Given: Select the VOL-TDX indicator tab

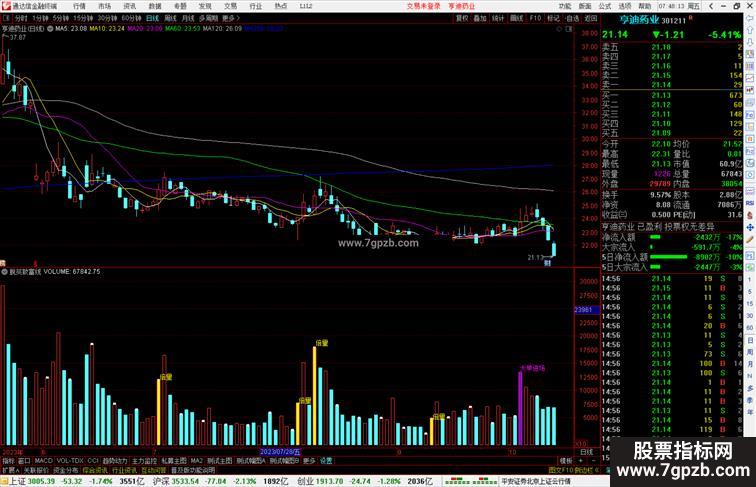Looking at the screenshot, I should tap(70, 461).
